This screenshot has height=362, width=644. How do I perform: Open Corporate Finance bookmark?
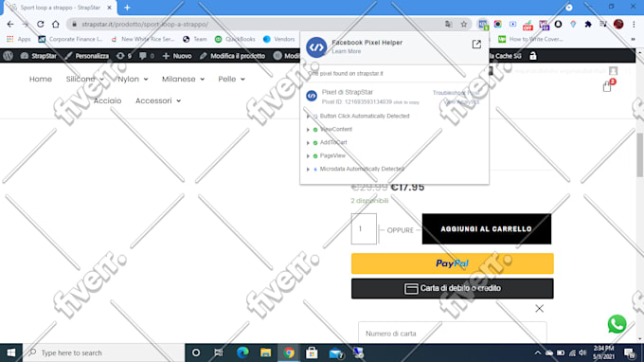click(x=70, y=39)
